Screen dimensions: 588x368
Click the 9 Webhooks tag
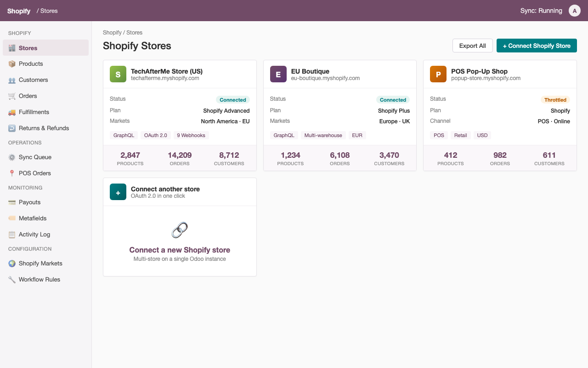point(191,135)
